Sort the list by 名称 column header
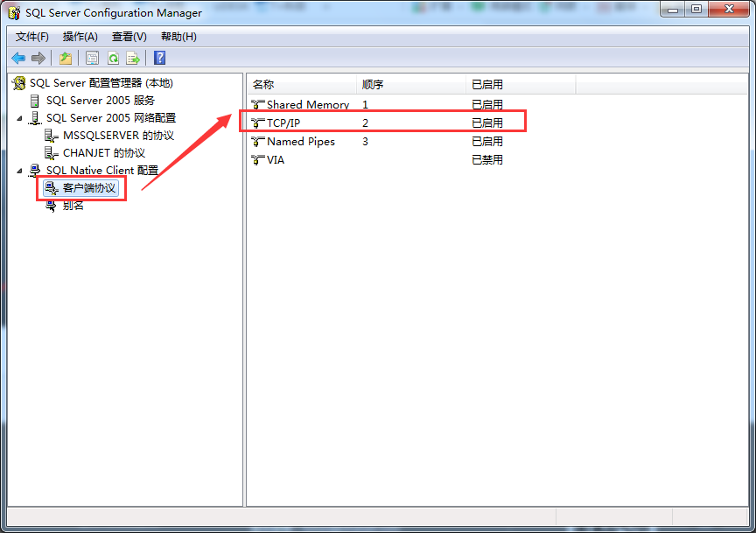756x533 pixels. pos(302,84)
